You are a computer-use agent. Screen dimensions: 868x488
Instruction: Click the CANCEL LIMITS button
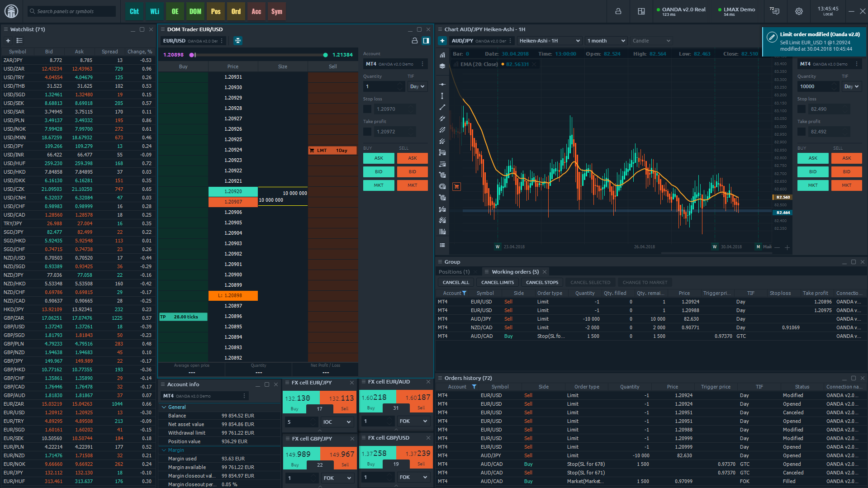pos(497,282)
